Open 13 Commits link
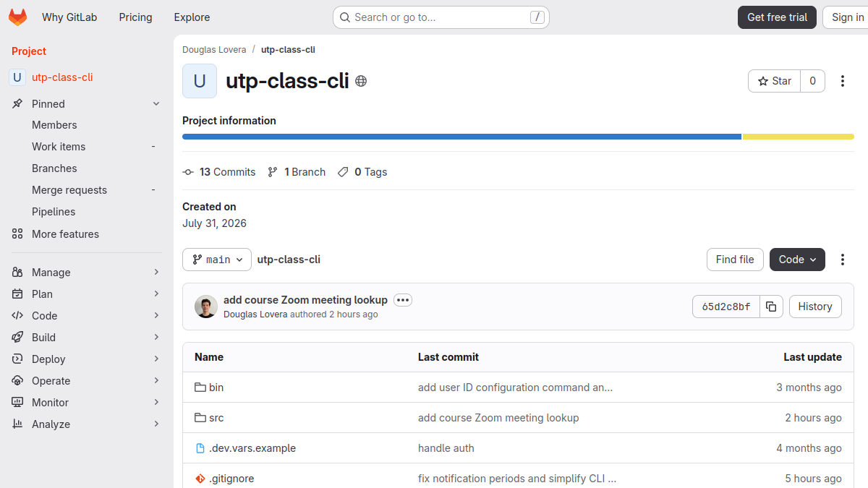The height and width of the screenshot is (488, 868). (219, 172)
